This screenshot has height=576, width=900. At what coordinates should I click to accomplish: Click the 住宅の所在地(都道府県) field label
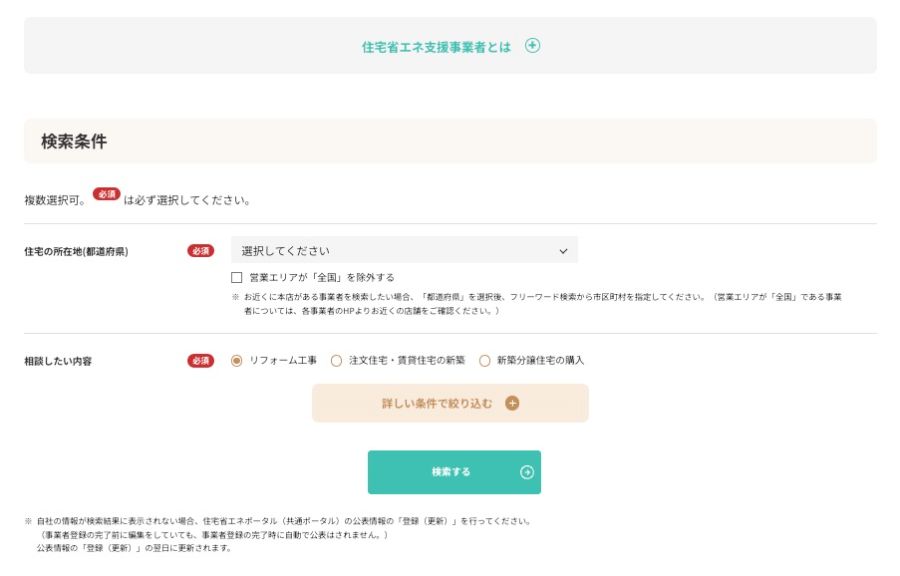point(76,252)
